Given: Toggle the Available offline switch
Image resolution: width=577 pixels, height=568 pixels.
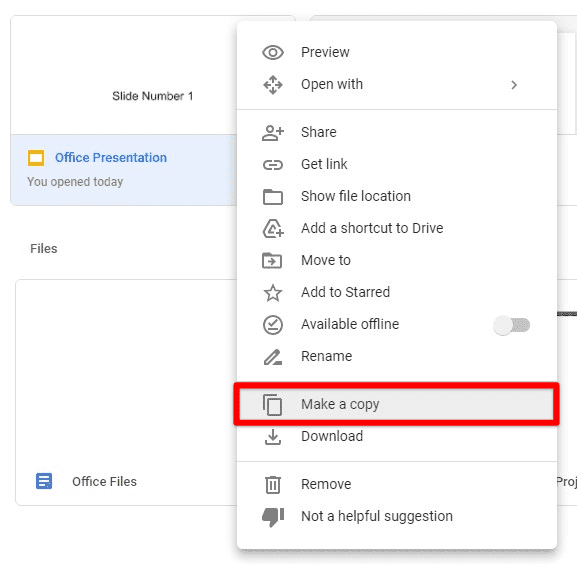Looking at the screenshot, I should click(511, 325).
